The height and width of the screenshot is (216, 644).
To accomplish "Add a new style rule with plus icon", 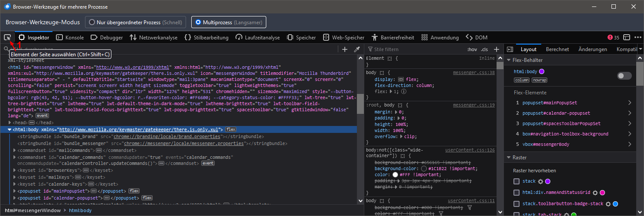I will click(497, 49).
